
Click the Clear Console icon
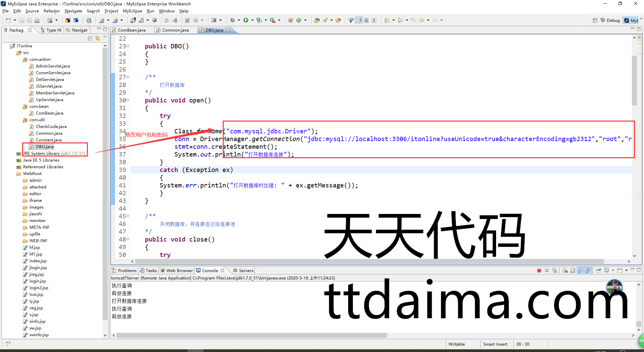click(565, 271)
